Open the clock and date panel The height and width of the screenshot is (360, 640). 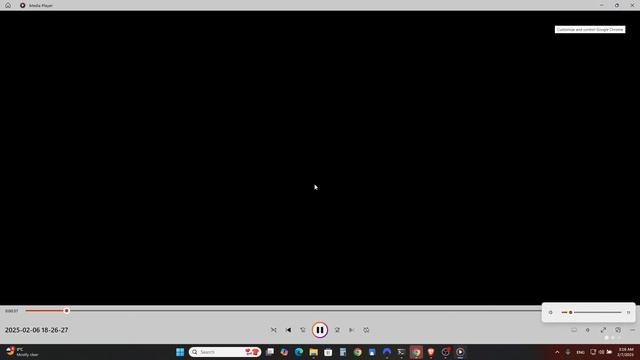(x=626, y=352)
